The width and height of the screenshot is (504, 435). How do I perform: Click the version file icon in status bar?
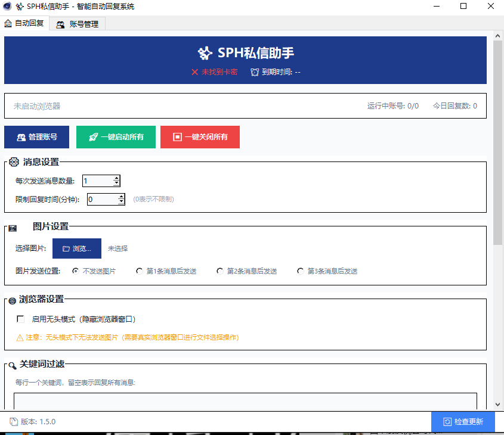pos(14,421)
